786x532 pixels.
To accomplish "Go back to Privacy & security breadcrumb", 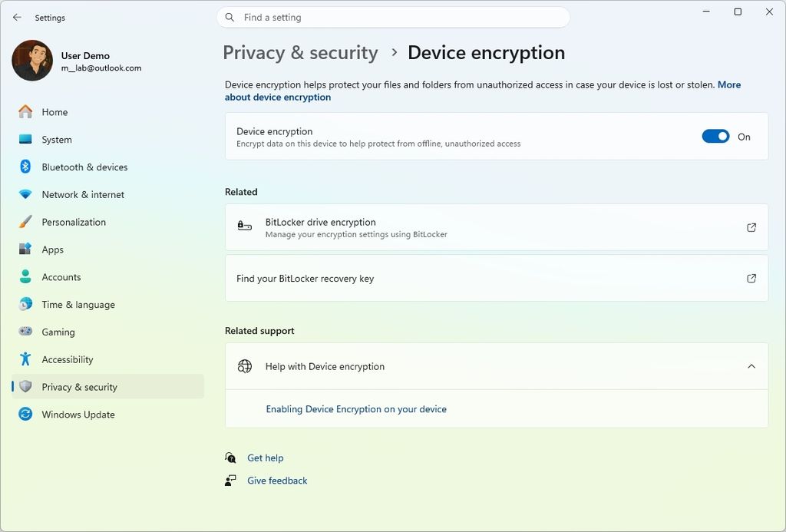I will pos(300,53).
